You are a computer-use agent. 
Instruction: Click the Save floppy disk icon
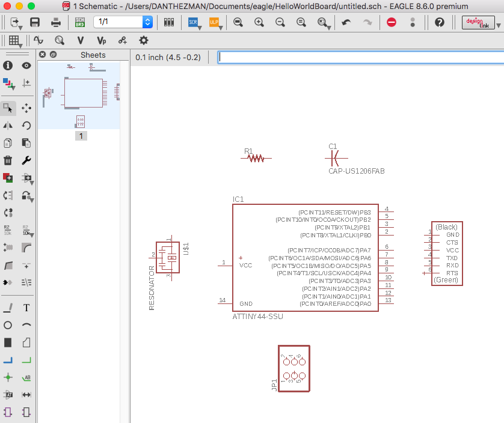point(35,22)
